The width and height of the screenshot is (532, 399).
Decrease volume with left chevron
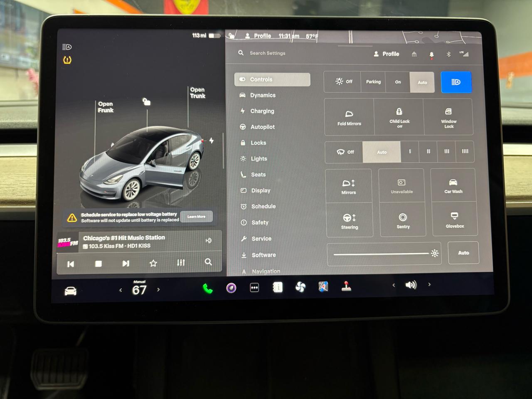point(394,285)
